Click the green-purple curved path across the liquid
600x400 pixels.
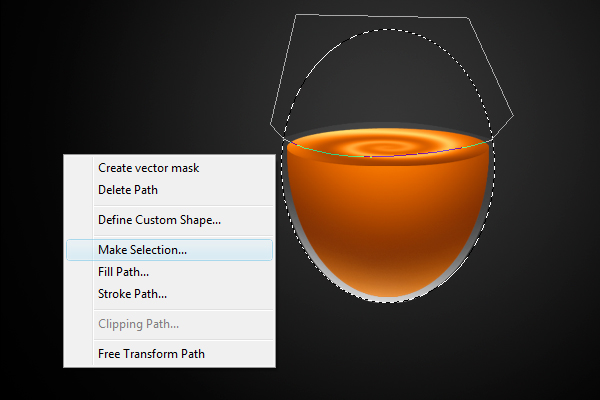(x=386, y=156)
